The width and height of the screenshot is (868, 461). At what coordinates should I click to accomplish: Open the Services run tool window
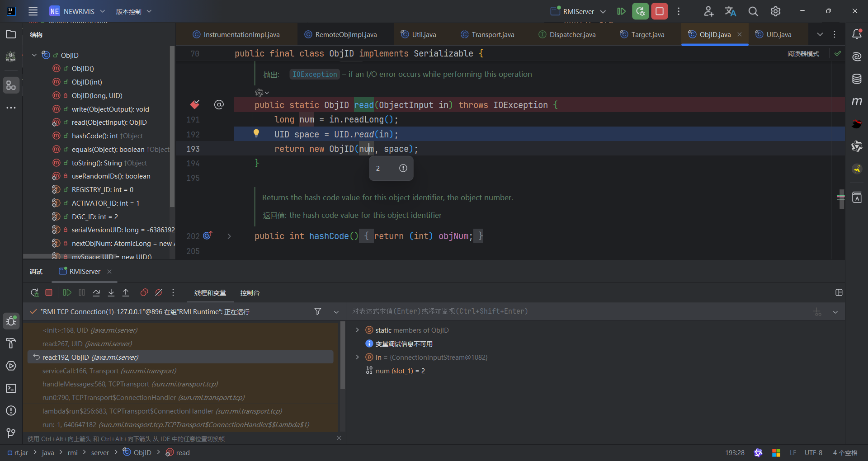(11, 366)
